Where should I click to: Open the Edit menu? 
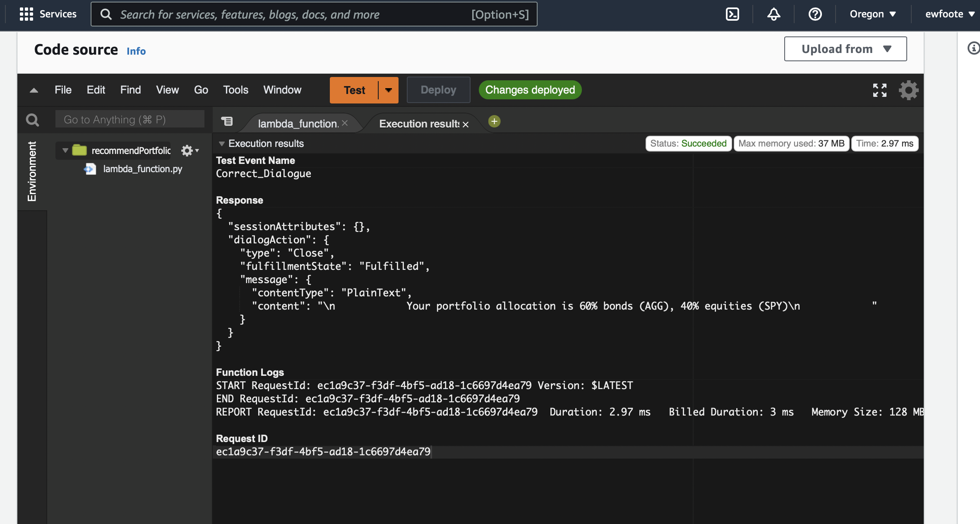[x=96, y=90]
